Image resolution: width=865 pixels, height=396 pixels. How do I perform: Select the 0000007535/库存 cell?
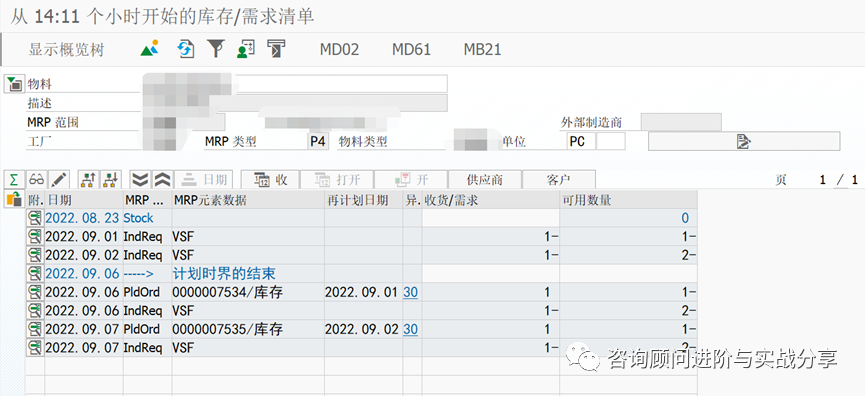coord(248,329)
